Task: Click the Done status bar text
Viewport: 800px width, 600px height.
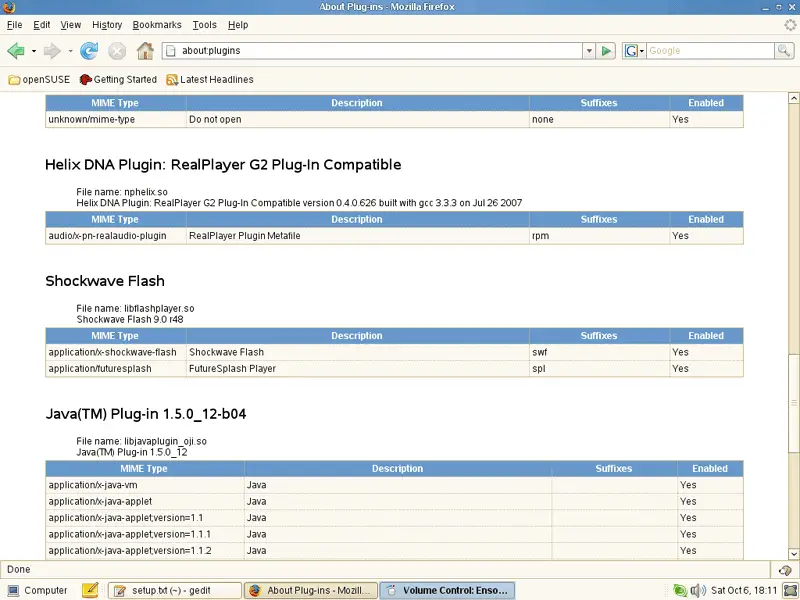Action: click(x=18, y=569)
